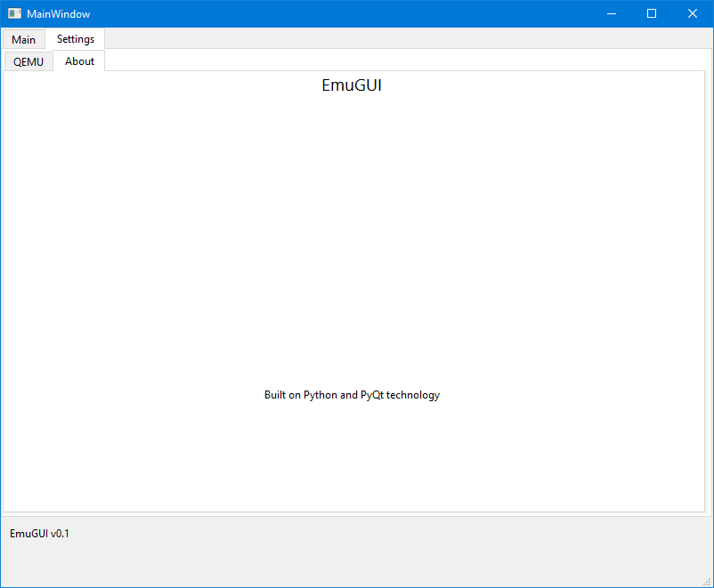Return to the Main tab from Settings
Screen dimensions: 714x588
[23, 39]
